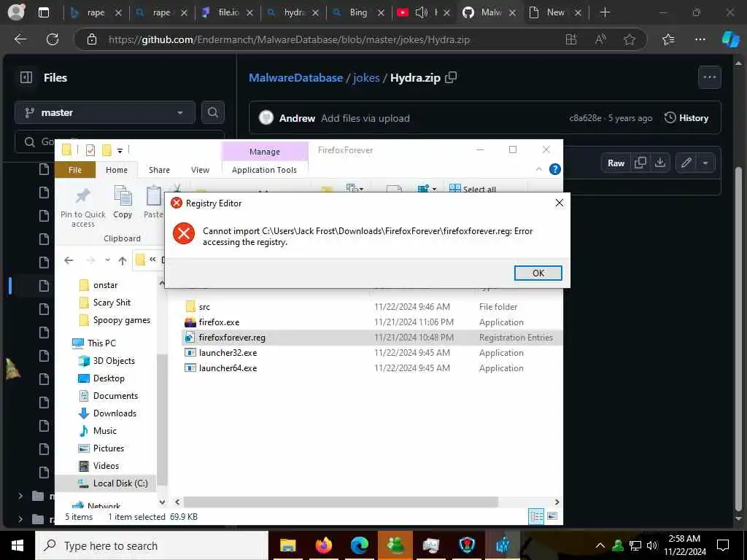
Task: Select This PC in navigation pane
Action: (101, 343)
